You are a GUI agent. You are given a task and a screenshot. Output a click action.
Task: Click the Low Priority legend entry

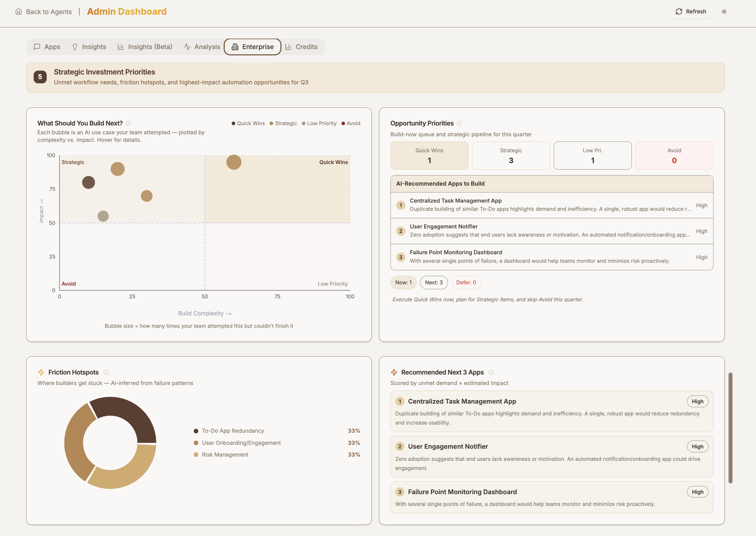point(319,124)
